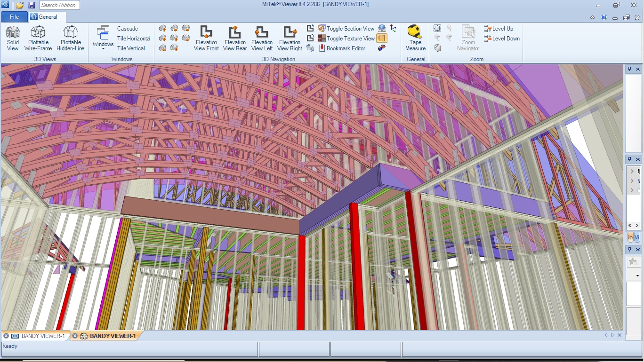Show Elevation View Left
Viewport: 644px width, 362px height.
tap(262, 38)
